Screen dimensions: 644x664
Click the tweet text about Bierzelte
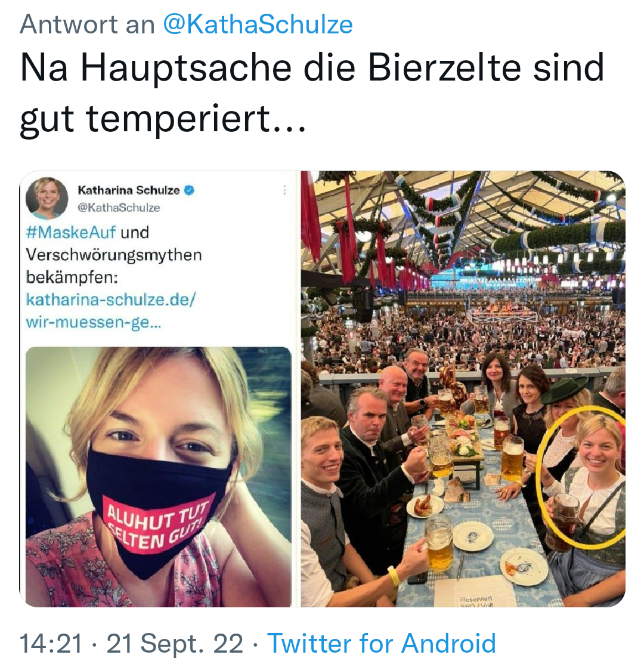312,92
